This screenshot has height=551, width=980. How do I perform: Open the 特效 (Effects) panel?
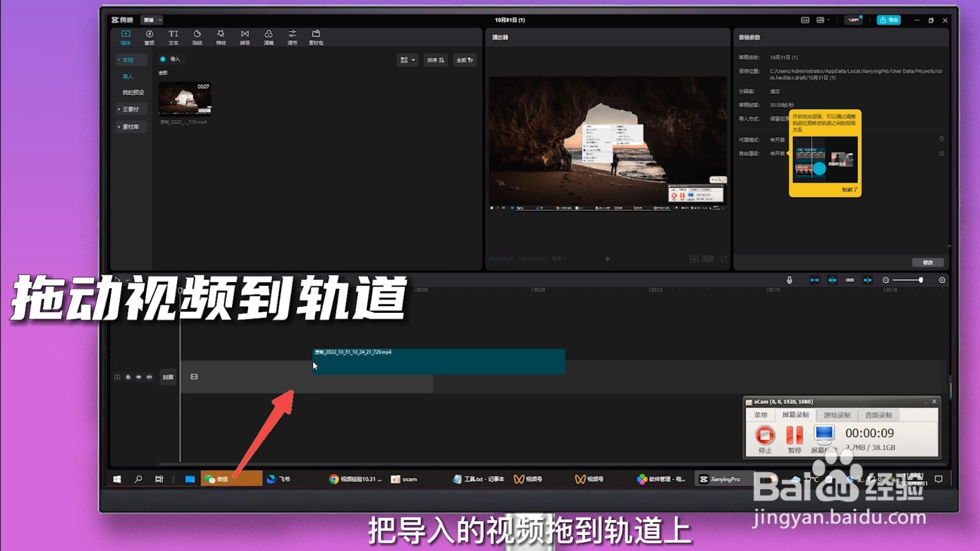click(x=221, y=37)
